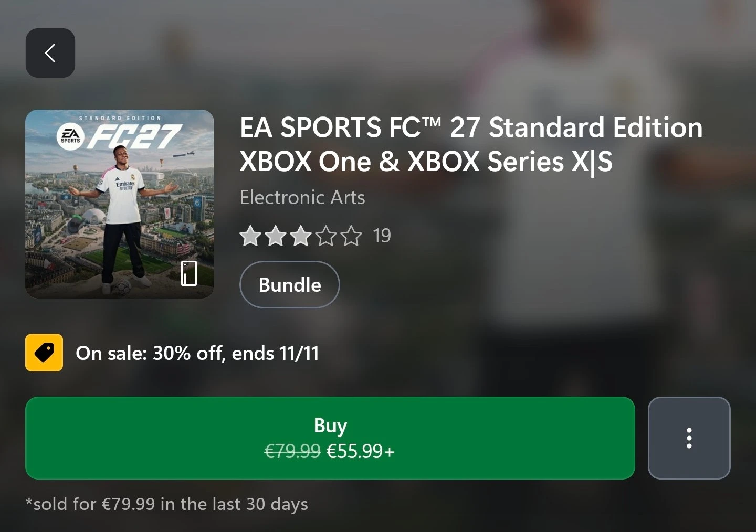Select the first filled rating star
Viewport: 756px width, 532px height.
click(x=250, y=236)
